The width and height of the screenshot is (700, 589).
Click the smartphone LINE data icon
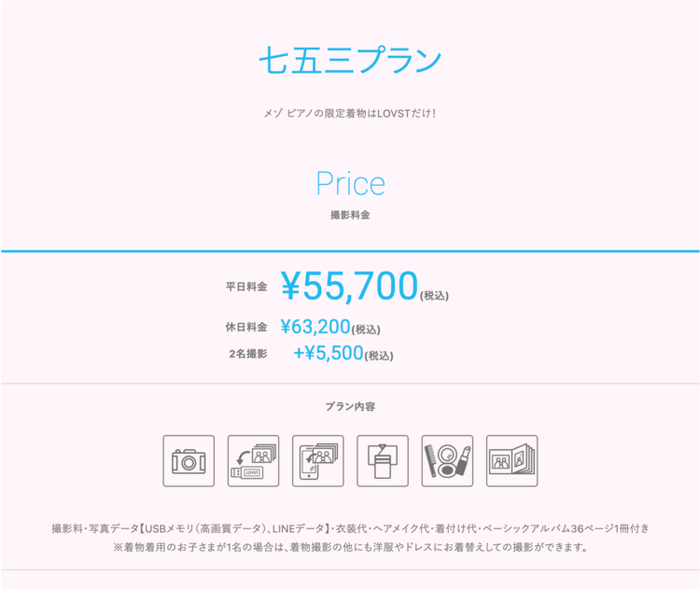click(x=317, y=461)
